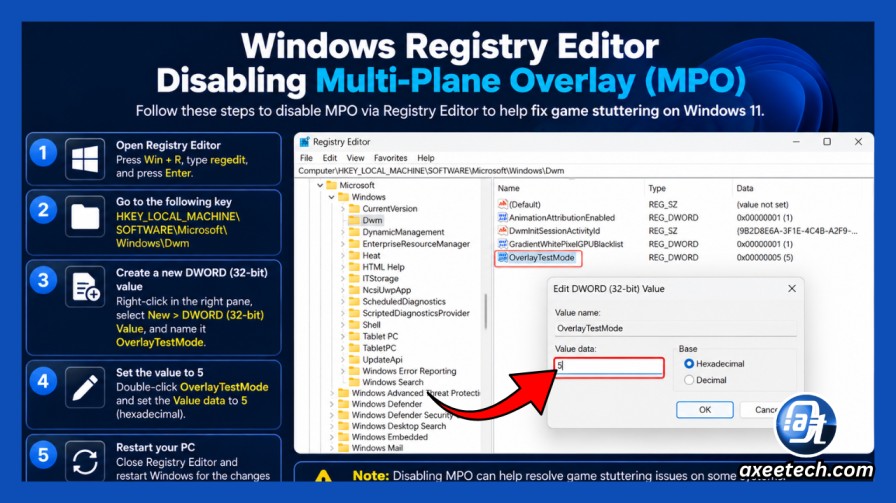Click the Registry Editor title bar icon

[305, 142]
